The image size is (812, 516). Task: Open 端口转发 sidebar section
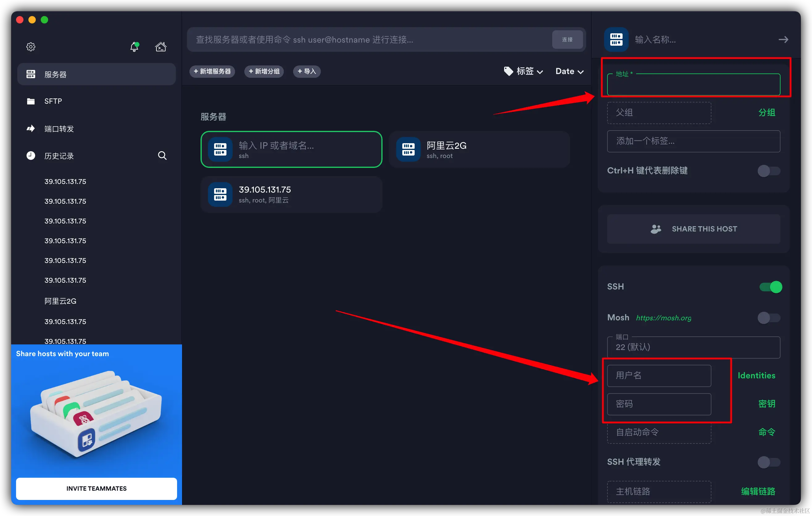pos(59,128)
